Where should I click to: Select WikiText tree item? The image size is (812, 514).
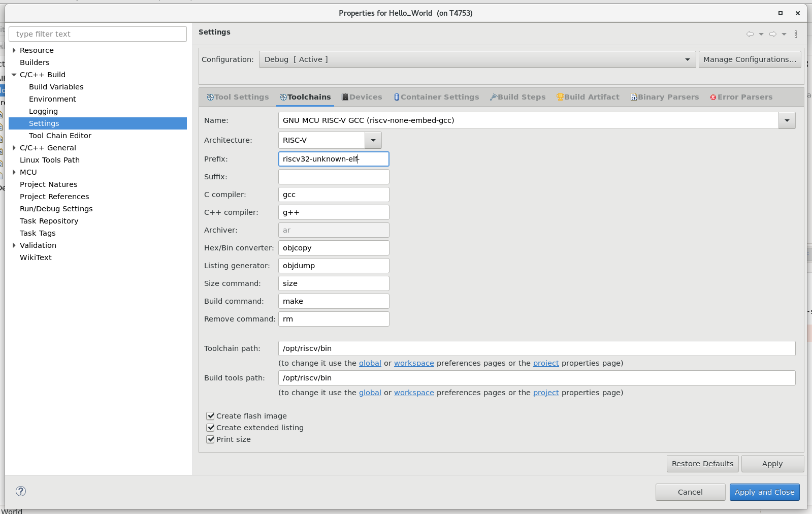coord(36,258)
